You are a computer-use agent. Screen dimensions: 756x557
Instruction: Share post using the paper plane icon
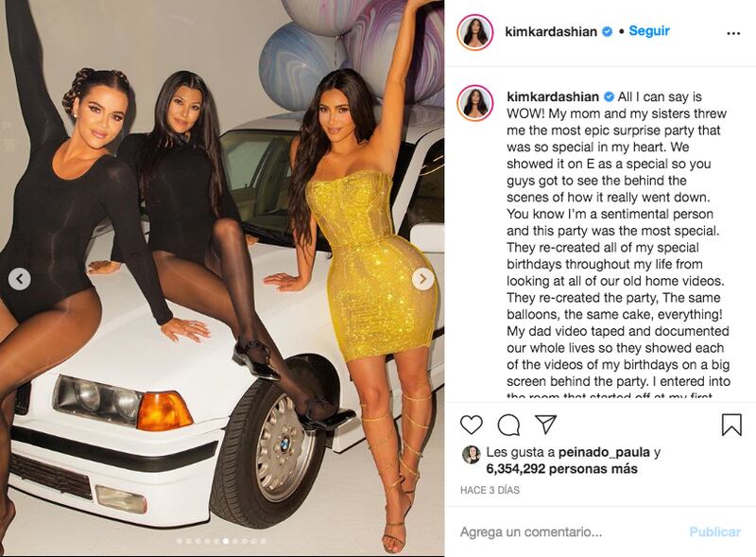pos(546,424)
